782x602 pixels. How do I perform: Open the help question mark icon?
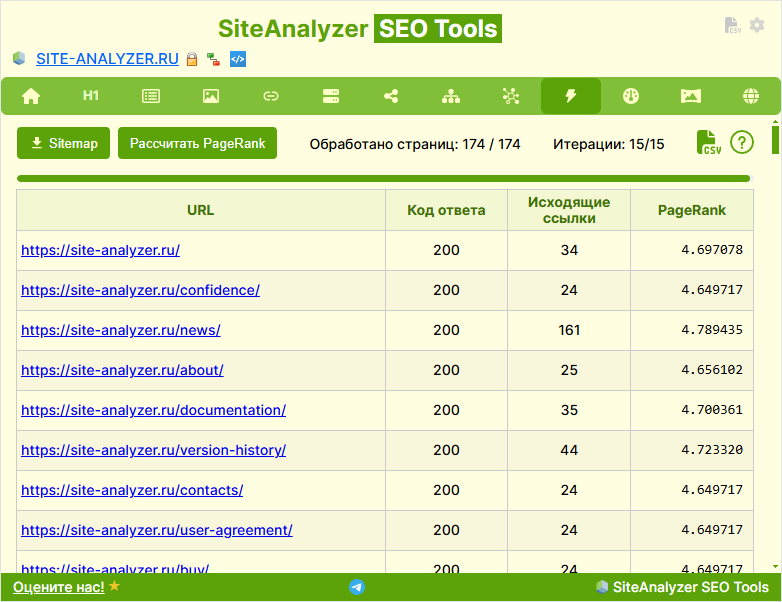click(x=742, y=143)
